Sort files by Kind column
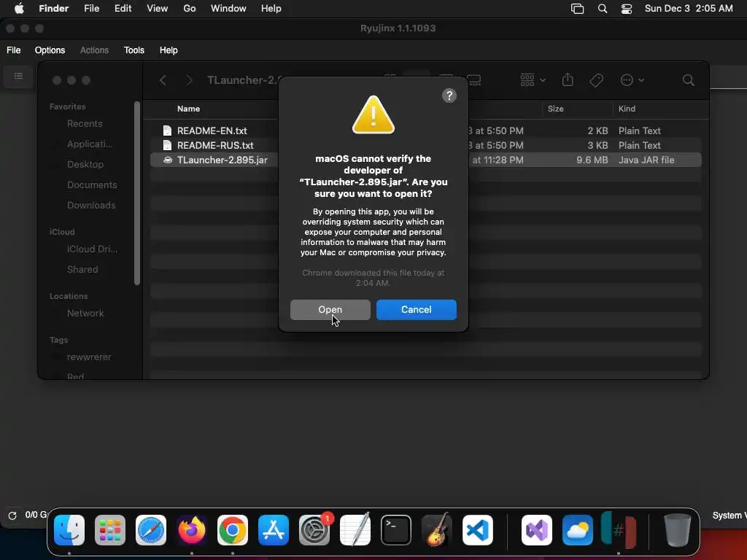 (627, 109)
